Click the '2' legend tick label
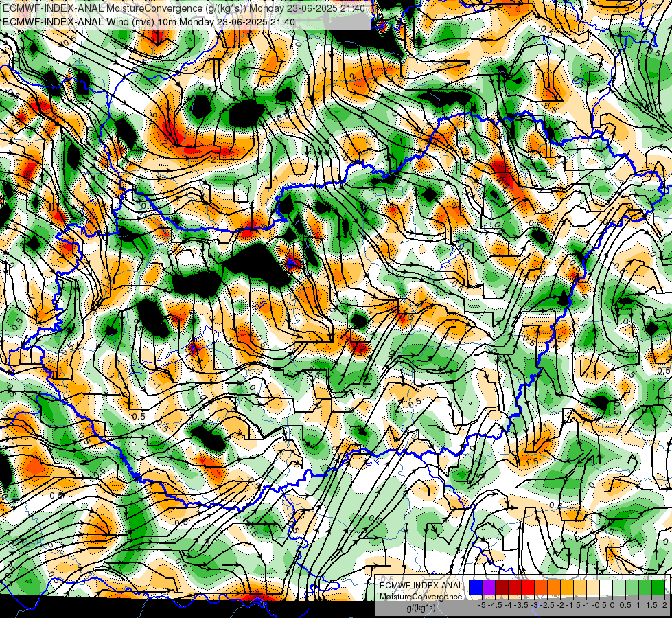Screen dimensions: 672x618 coord(664,605)
